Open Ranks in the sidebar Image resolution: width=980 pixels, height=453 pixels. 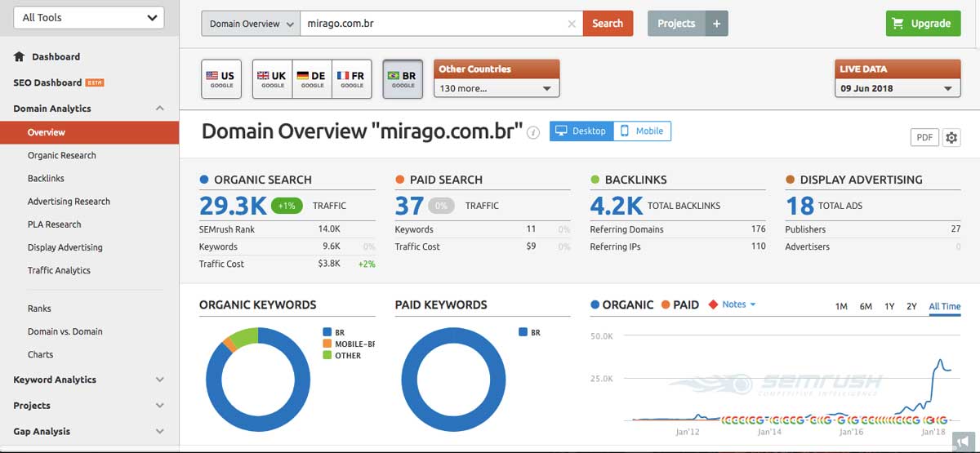click(39, 309)
